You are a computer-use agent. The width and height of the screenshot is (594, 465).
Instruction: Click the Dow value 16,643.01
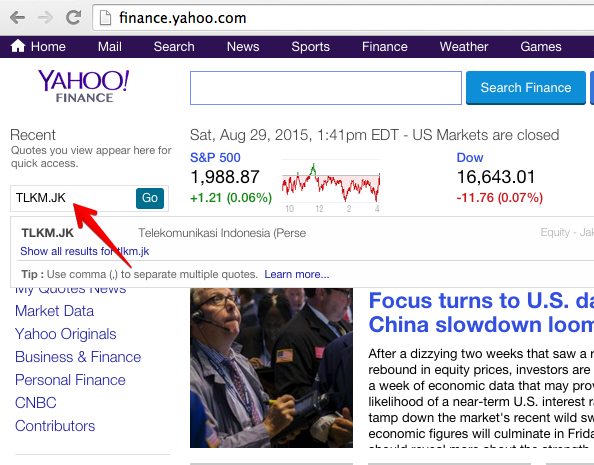point(496,177)
